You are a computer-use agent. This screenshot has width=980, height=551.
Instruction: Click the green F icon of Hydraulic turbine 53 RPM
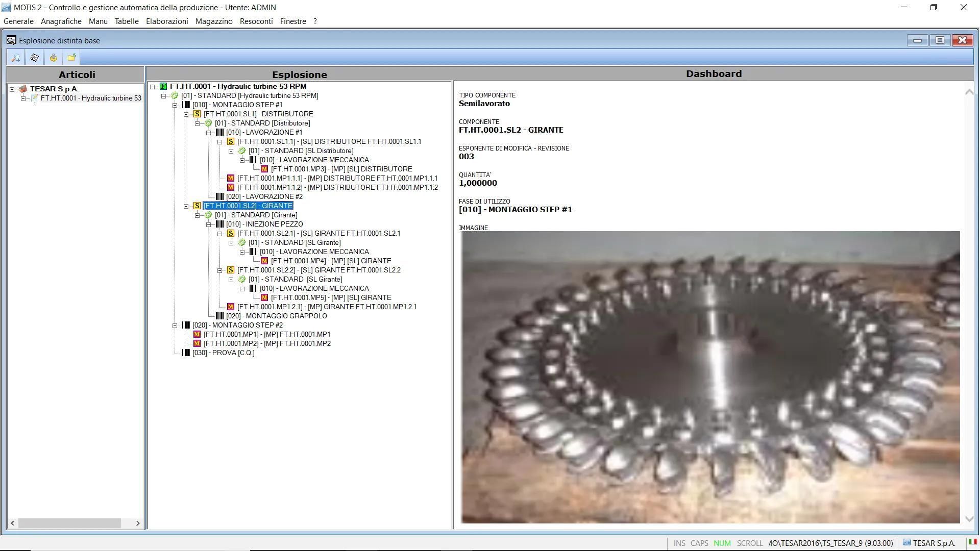click(163, 86)
